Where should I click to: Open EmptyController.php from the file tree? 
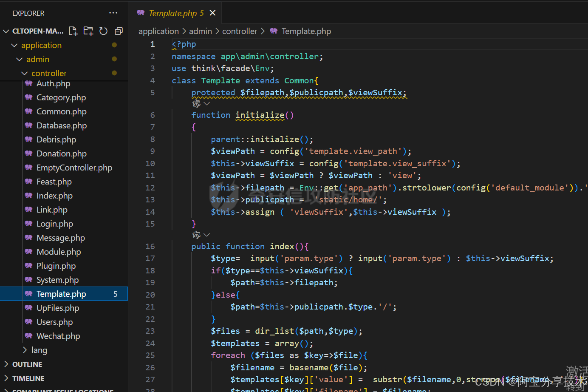click(x=74, y=168)
